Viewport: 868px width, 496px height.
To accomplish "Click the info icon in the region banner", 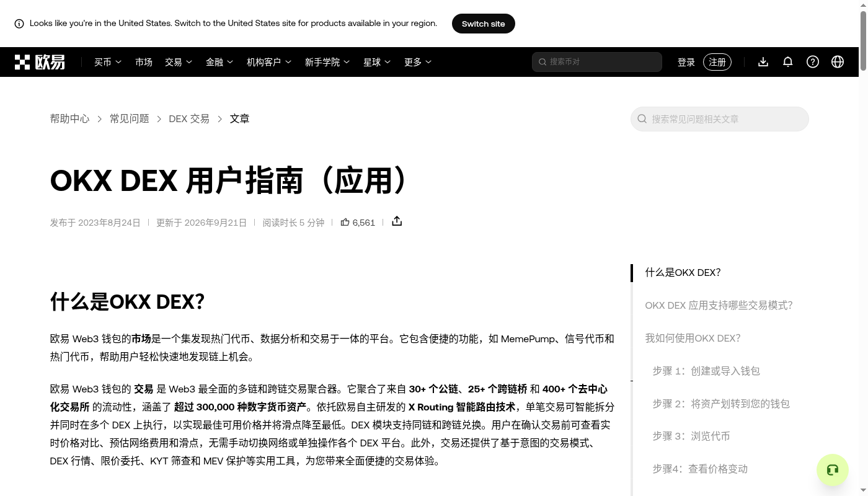I will click(19, 24).
